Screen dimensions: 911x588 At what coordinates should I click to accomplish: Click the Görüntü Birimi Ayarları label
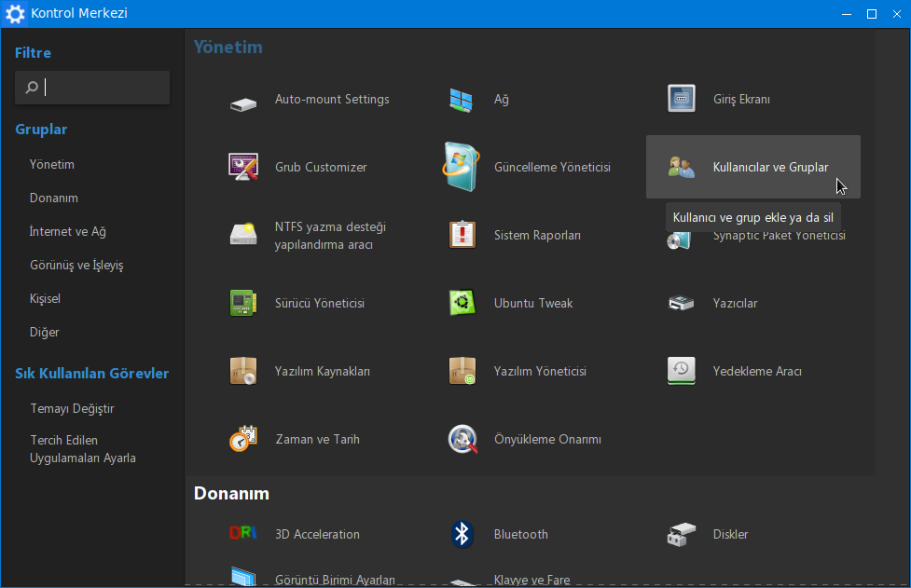click(x=336, y=580)
